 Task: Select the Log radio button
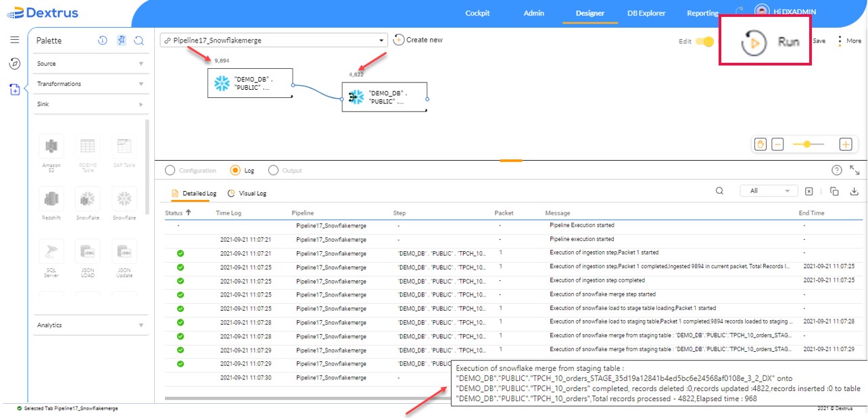coord(235,171)
